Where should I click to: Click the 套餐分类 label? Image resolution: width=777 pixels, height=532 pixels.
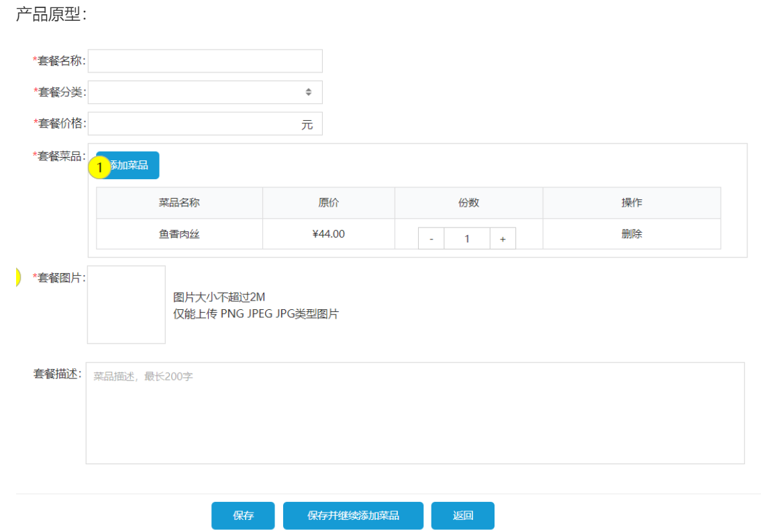click(x=60, y=92)
